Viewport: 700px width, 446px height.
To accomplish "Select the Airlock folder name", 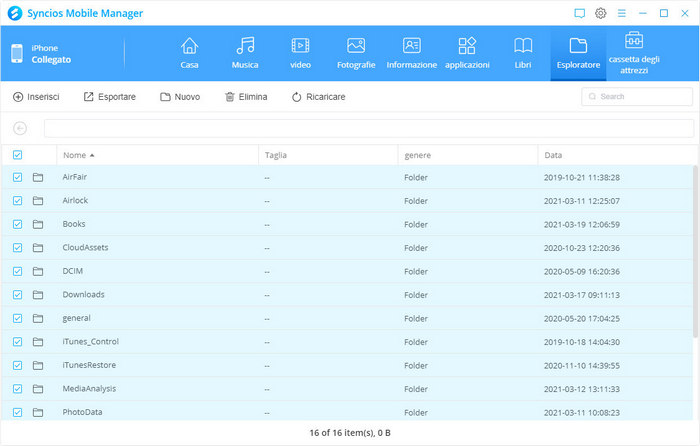I will tap(75, 200).
